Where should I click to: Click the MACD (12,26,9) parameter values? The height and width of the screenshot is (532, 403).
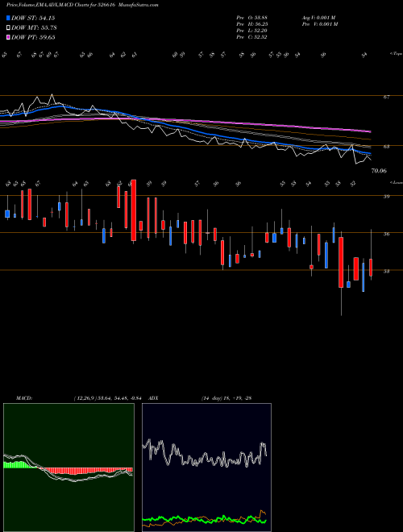(110, 398)
